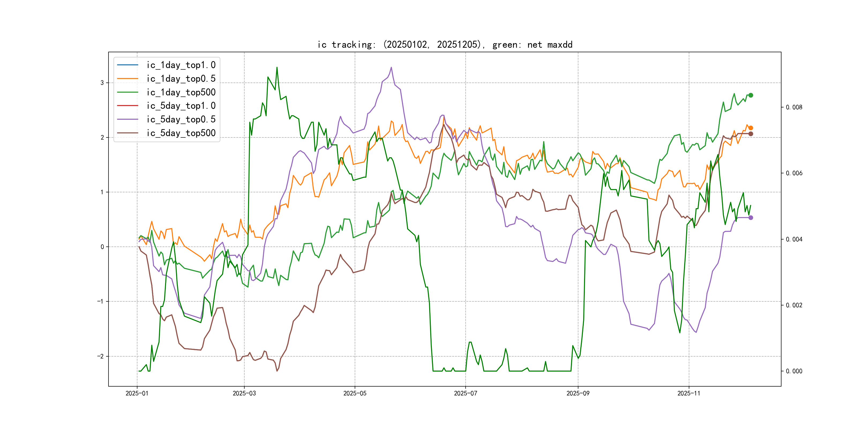Viewport: 868px width, 434px height.
Task: Select the ic_1day_top500 legend label text
Action: 181,92
